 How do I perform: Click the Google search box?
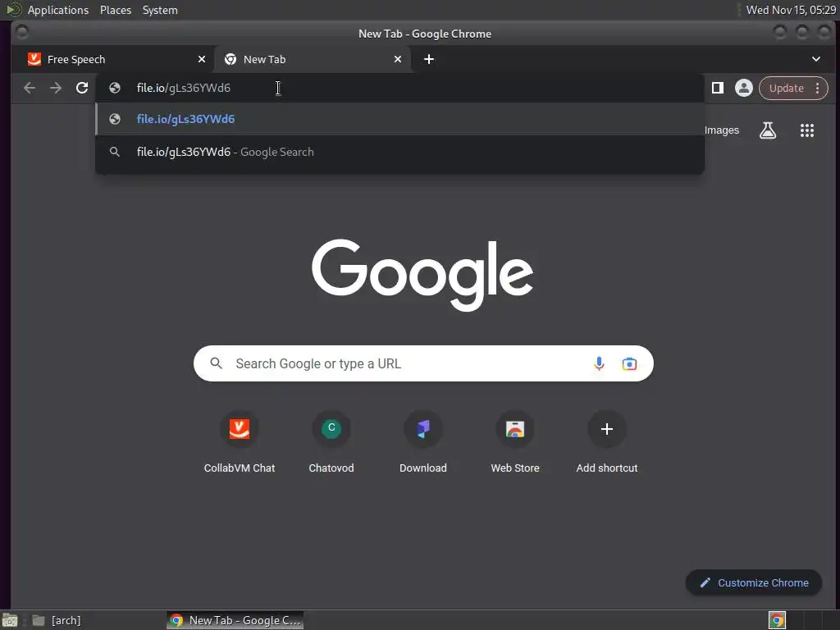pyautogui.click(x=423, y=363)
